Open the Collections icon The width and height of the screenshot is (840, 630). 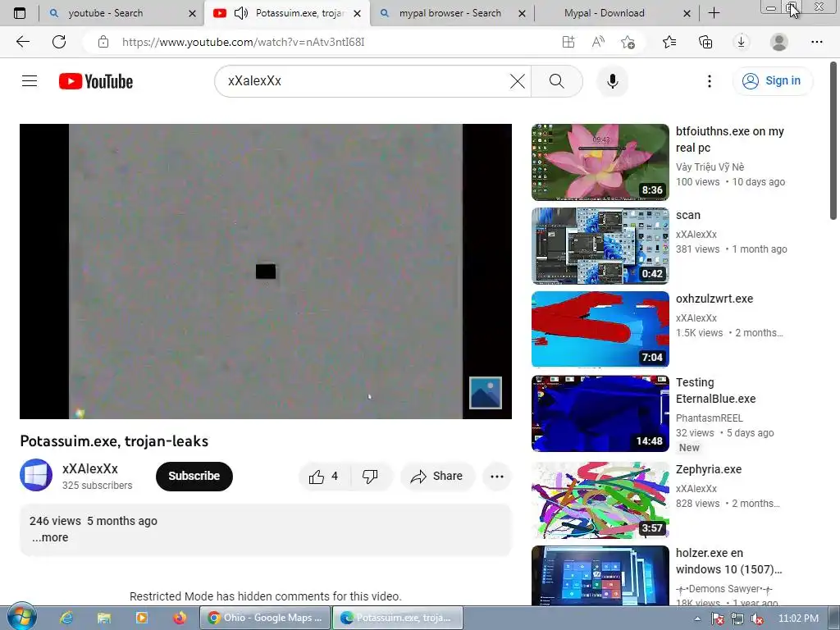pyautogui.click(x=705, y=42)
